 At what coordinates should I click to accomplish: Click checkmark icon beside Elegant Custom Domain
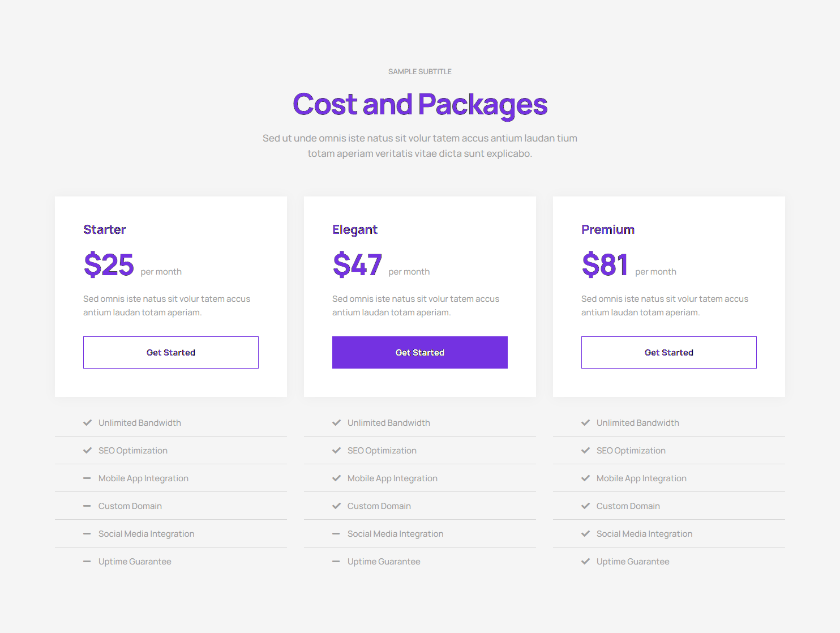336,506
